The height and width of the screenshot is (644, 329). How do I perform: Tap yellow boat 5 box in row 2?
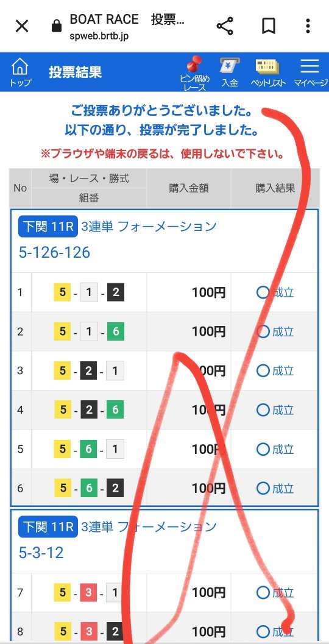coord(62,331)
